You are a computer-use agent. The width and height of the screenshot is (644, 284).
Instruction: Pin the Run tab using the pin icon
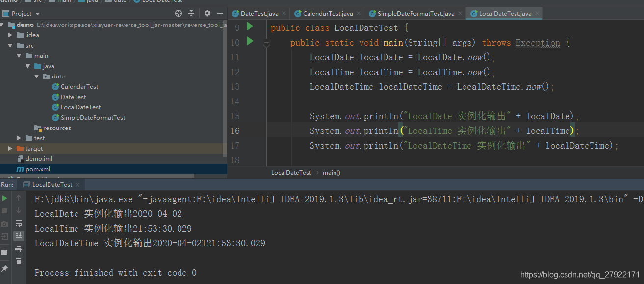click(x=5, y=269)
